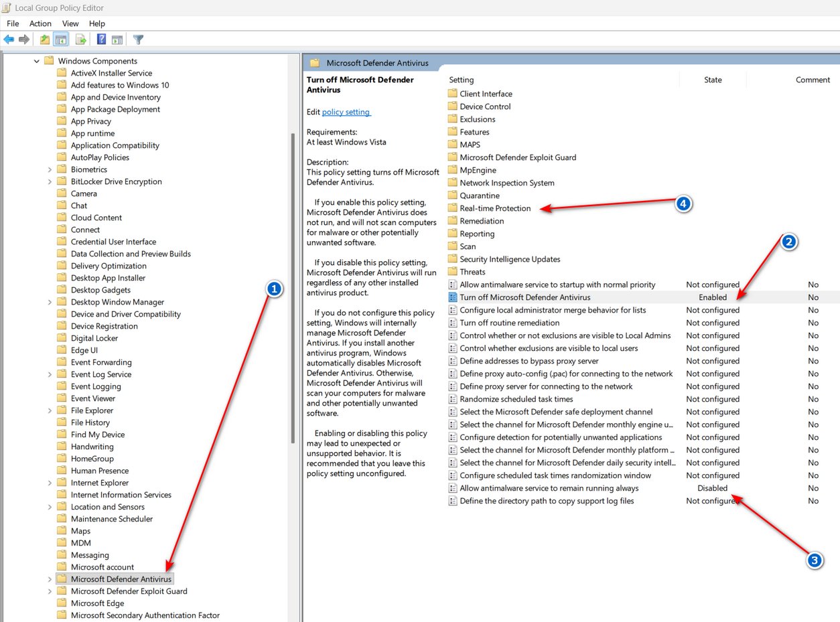
Task: Expand the BitLocker Drive Encryption node
Action: point(50,181)
